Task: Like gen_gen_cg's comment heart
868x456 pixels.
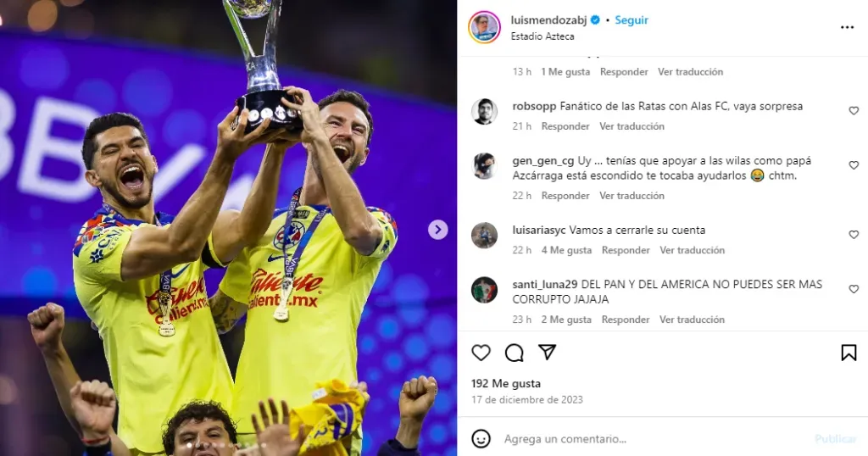Action: [x=854, y=165]
